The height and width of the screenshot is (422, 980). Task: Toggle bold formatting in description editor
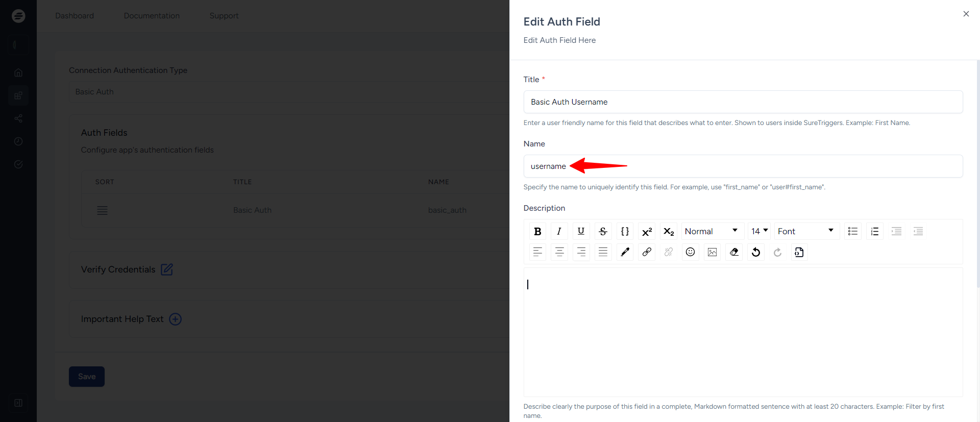[537, 231]
